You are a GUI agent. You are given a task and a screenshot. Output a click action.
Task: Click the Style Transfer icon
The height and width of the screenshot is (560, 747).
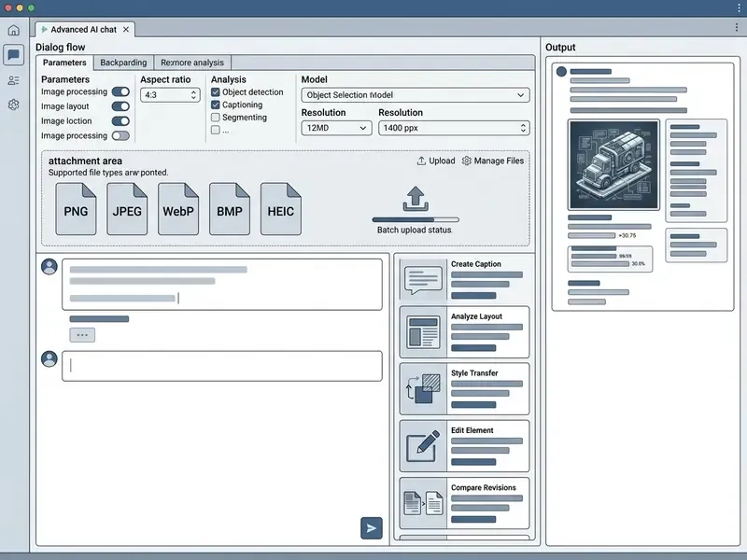click(423, 389)
